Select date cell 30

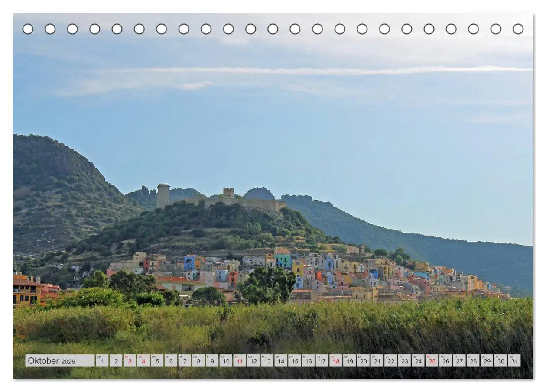coord(501,361)
